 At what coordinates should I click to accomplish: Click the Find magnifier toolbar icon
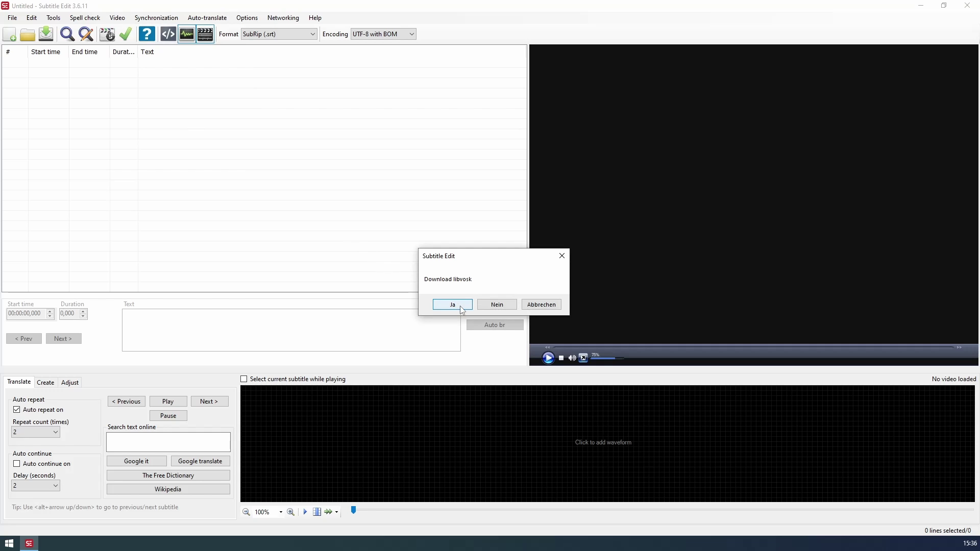pos(67,34)
